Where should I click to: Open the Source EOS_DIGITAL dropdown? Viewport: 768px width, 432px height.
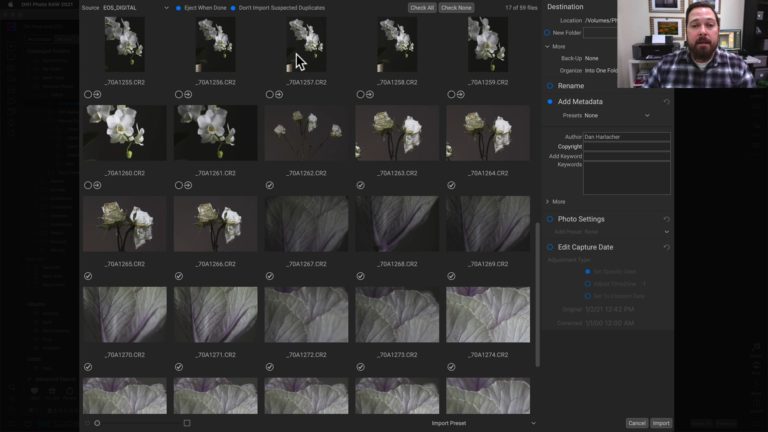pyautogui.click(x=136, y=8)
